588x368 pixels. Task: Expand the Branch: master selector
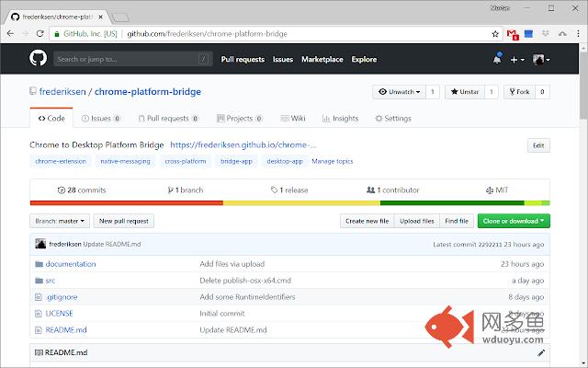[61, 221]
